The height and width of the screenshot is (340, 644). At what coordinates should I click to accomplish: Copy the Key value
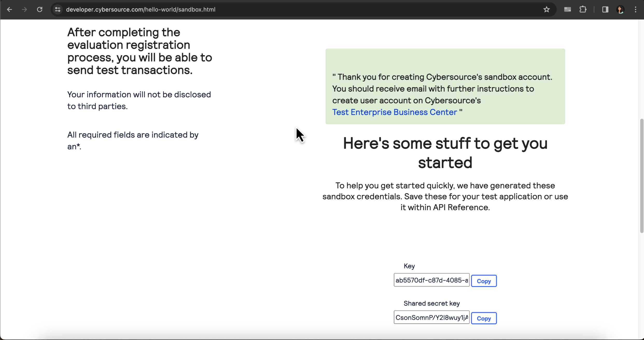coord(484,281)
